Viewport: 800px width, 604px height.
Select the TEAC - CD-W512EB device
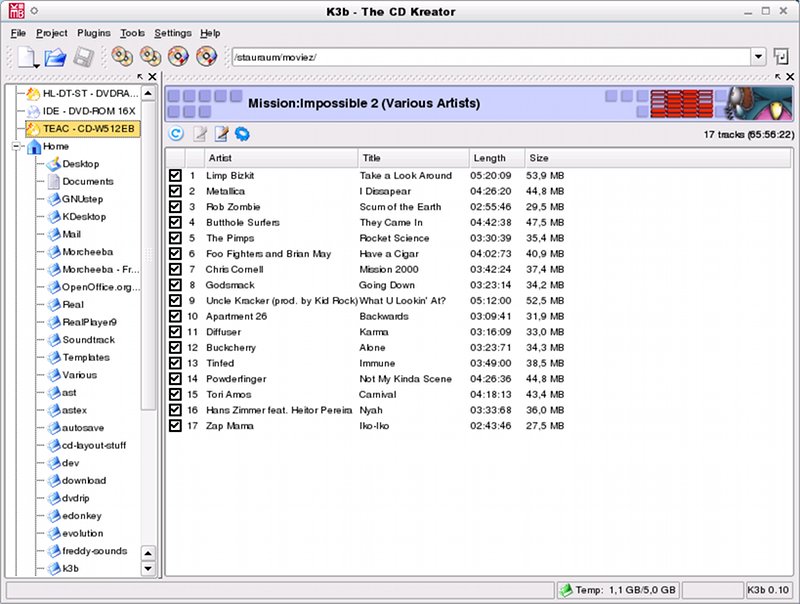pos(83,129)
